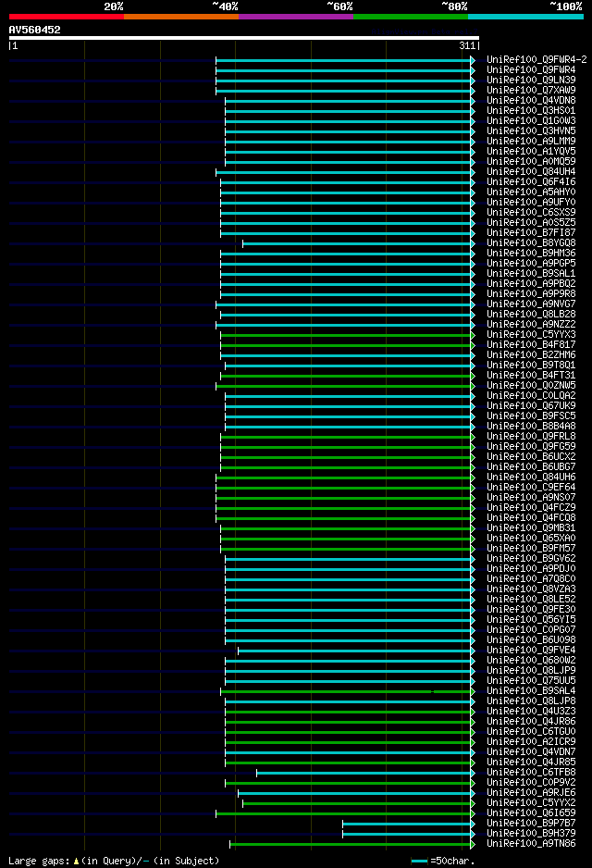Open the UniRef100_A2ICR9 entry
The height and width of the screenshot is (868, 592).
[x=531, y=742]
